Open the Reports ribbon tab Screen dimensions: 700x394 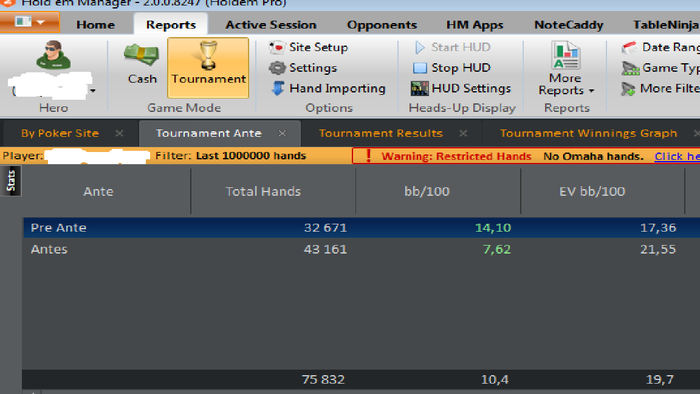pos(171,25)
